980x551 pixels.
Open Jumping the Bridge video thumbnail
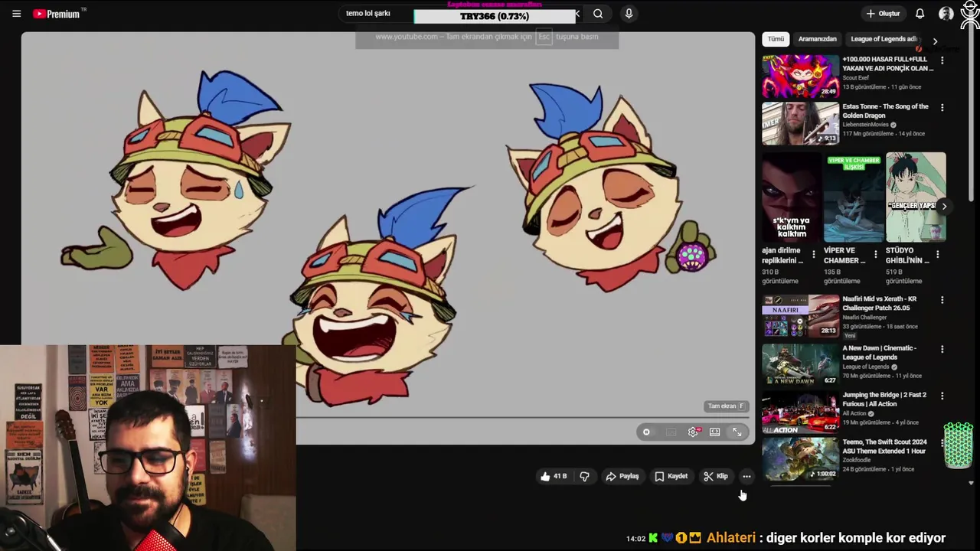tap(800, 412)
